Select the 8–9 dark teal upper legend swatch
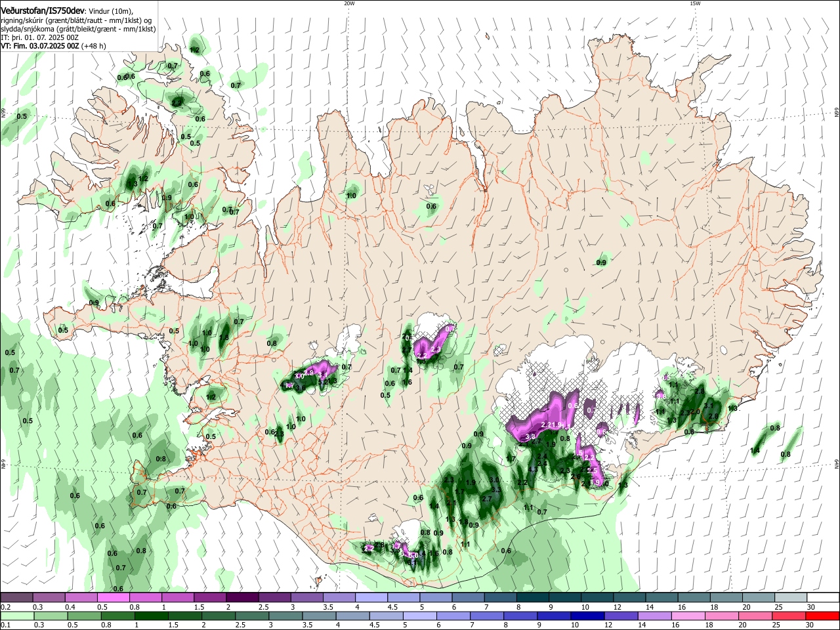 [532, 597]
